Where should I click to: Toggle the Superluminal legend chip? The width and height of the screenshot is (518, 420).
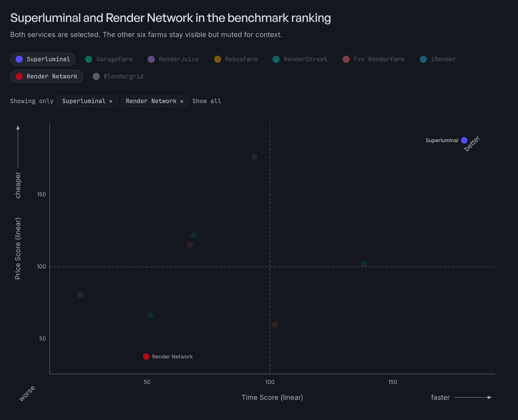click(x=43, y=59)
